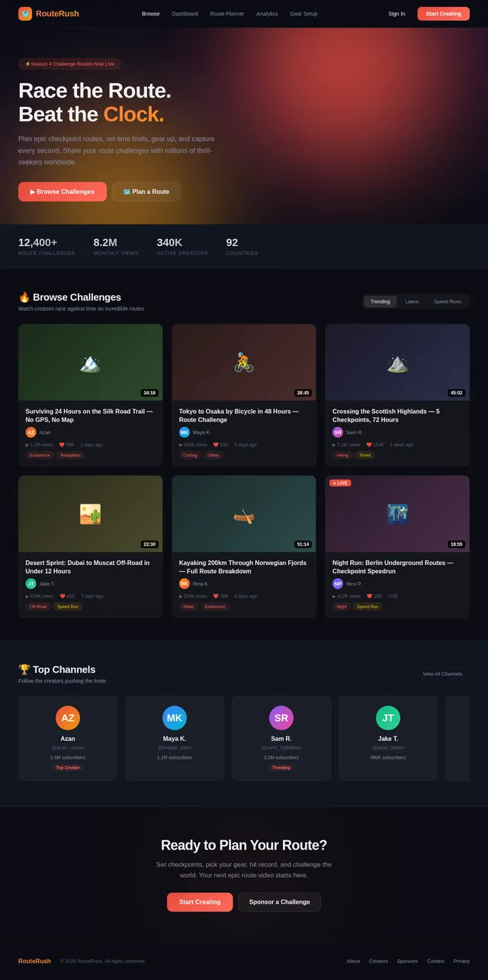Click Rina K. avatar on Kayaking video
Image resolution: width=488 pixels, height=980 pixels.
pos(185,584)
